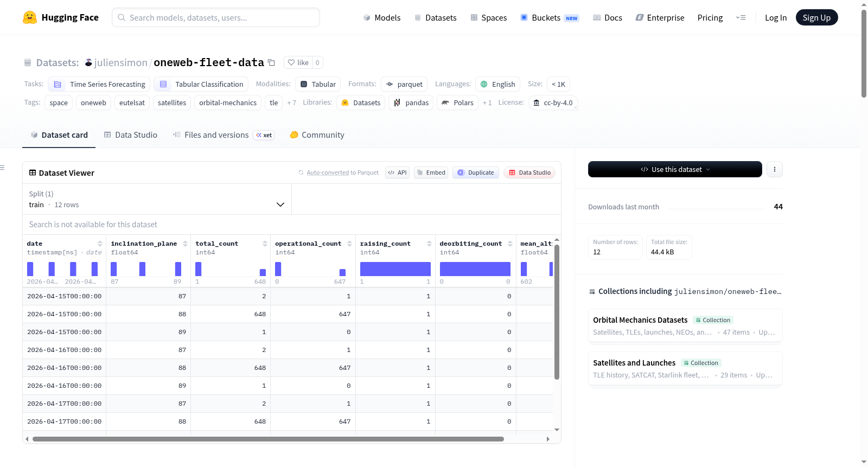Click the Tabular modality tag
The width and height of the screenshot is (868, 467).
pos(318,84)
